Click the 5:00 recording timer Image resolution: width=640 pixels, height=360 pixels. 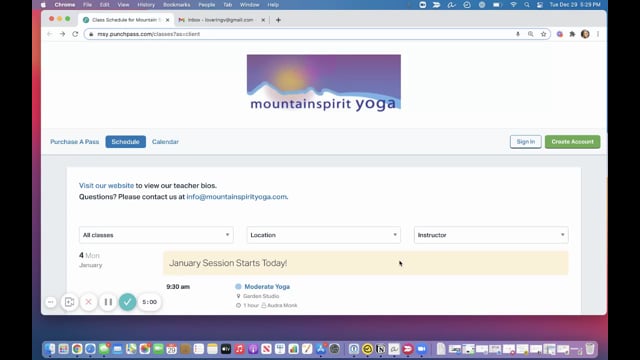pos(149,302)
